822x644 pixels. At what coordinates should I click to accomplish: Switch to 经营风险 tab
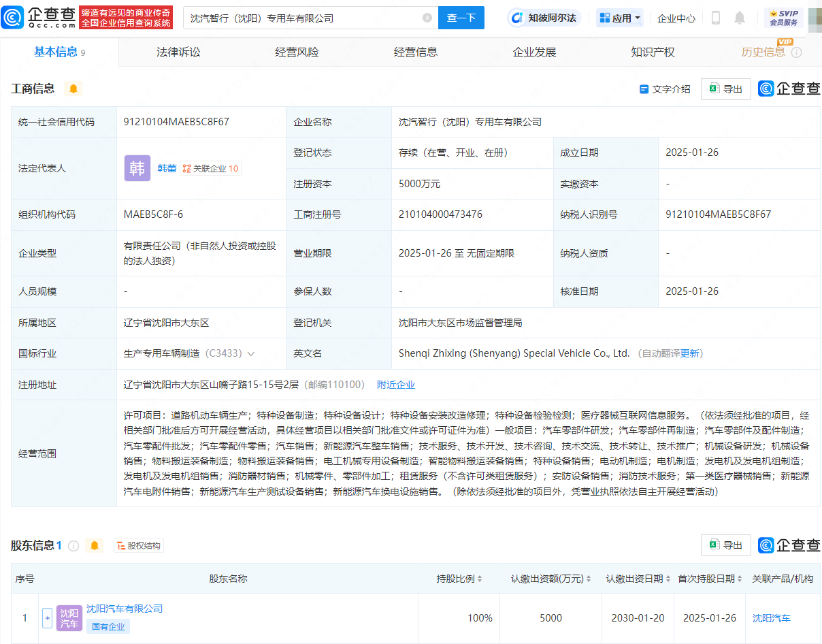coord(297,52)
